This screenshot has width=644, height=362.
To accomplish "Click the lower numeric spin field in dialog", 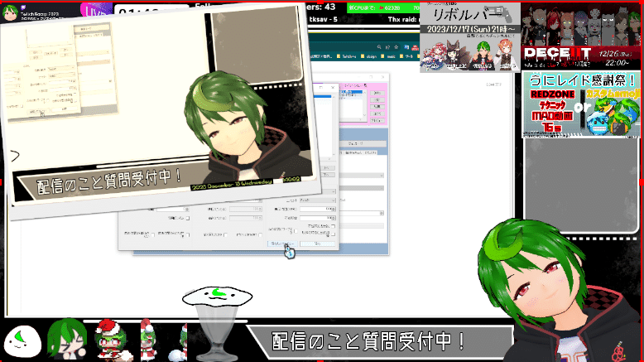I will click(318, 218).
